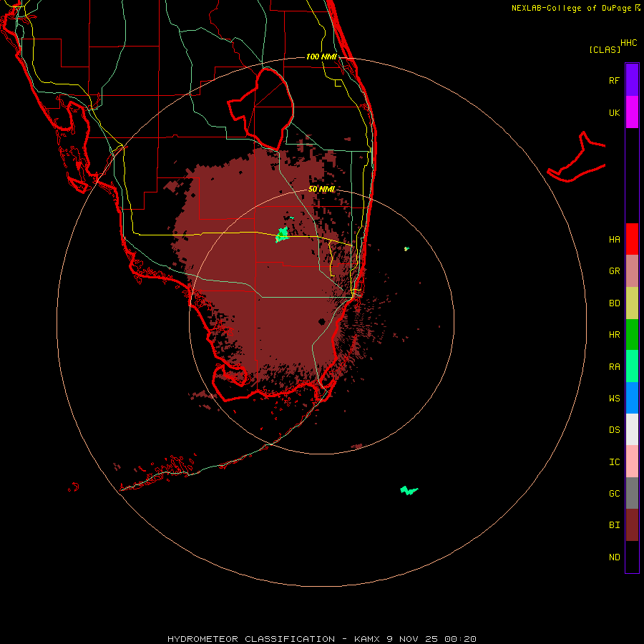The width and height of the screenshot is (644, 644).
Task: Click the IC legend label
Action: pyautogui.click(x=614, y=462)
